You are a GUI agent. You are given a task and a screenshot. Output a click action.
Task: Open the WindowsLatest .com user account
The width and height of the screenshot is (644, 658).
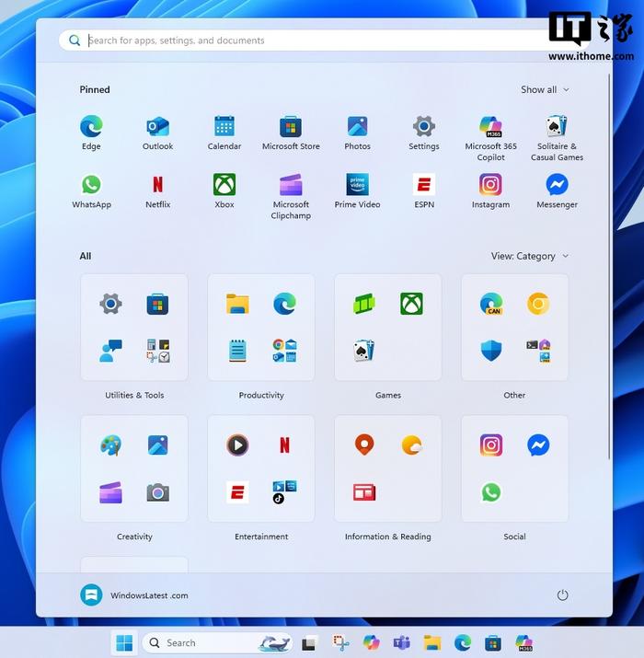point(134,595)
